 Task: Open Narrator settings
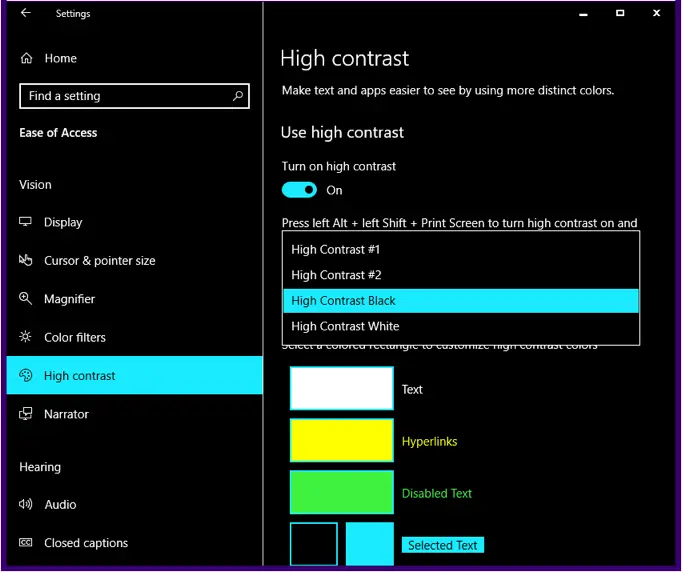(134, 414)
